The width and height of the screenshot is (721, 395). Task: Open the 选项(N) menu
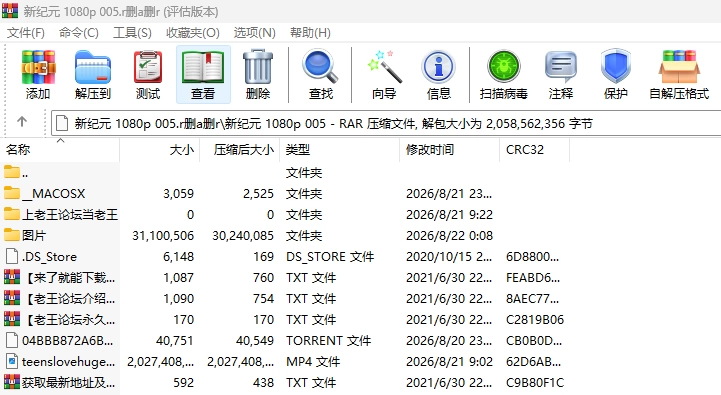[254, 33]
